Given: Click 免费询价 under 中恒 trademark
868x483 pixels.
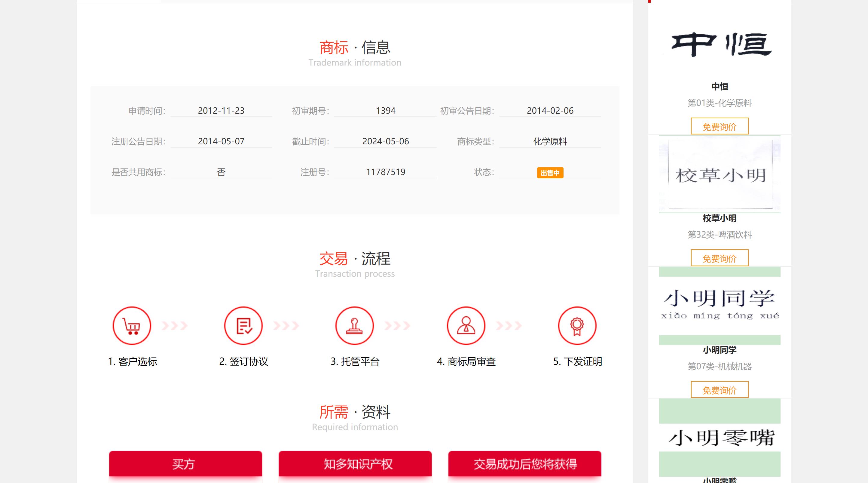Looking at the screenshot, I should [720, 127].
